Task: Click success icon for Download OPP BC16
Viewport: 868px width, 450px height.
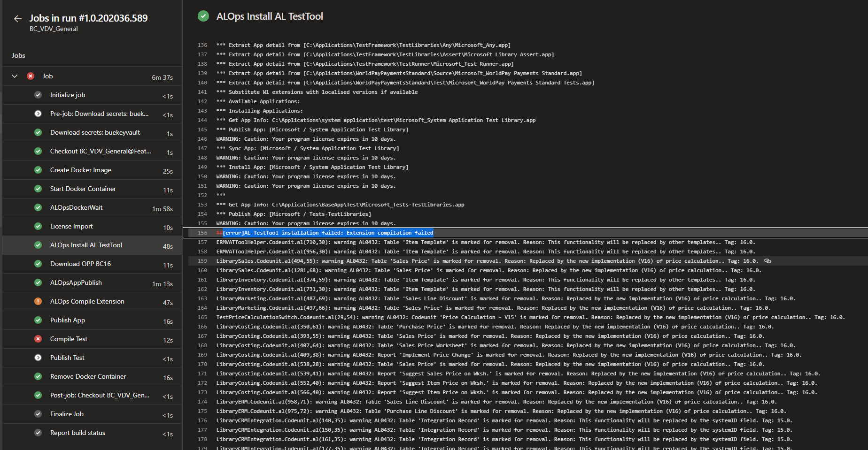Action: 38,264
